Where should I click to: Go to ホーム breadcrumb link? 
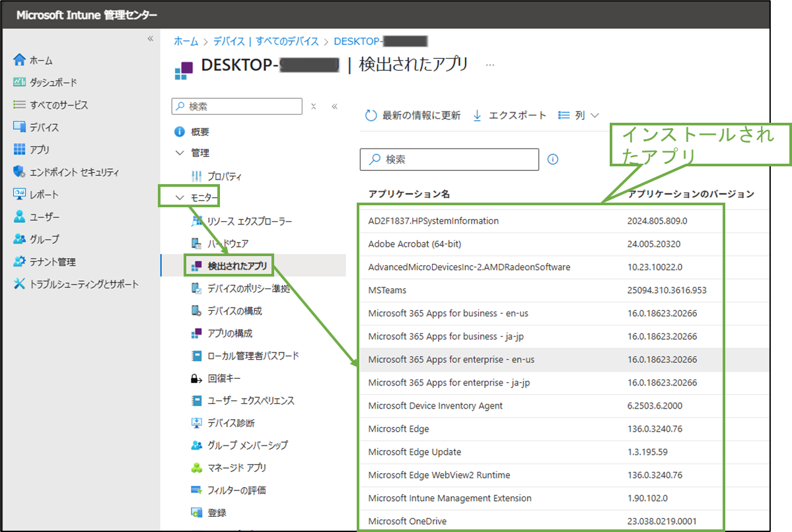[186, 41]
